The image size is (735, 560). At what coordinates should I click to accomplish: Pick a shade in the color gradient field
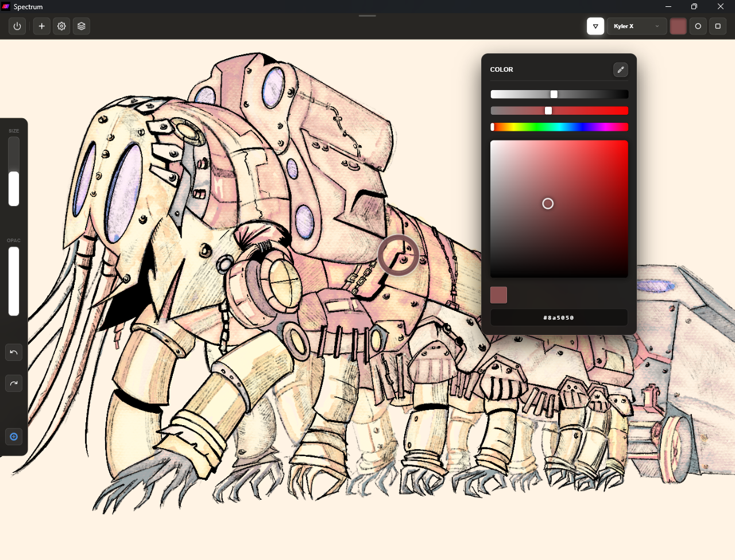coord(547,203)
